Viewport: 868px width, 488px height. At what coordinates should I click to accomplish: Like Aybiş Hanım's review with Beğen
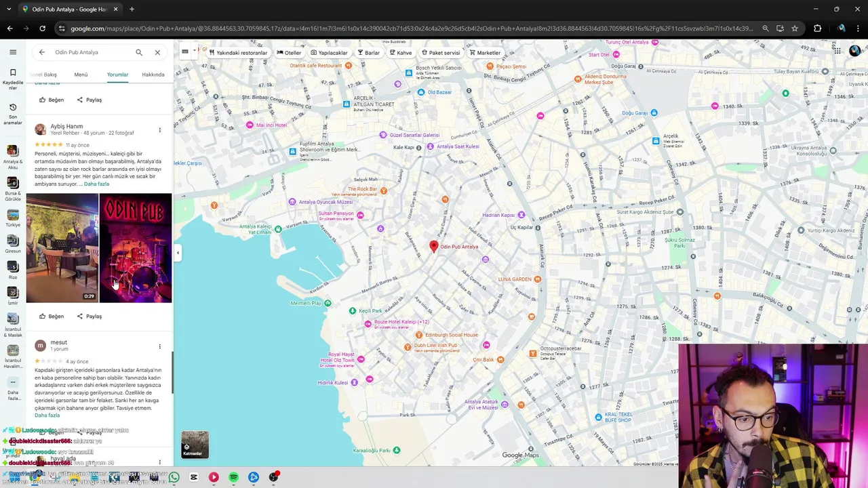point(52,316)
